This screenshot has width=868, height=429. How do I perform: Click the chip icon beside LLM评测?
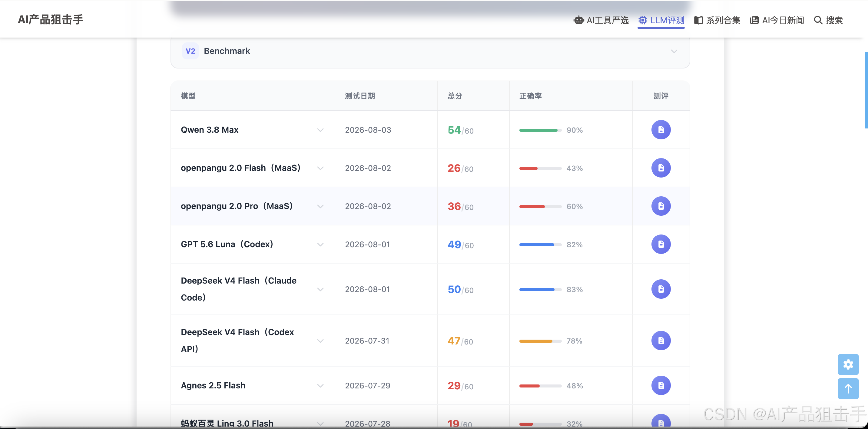click(x=643, y=20)
